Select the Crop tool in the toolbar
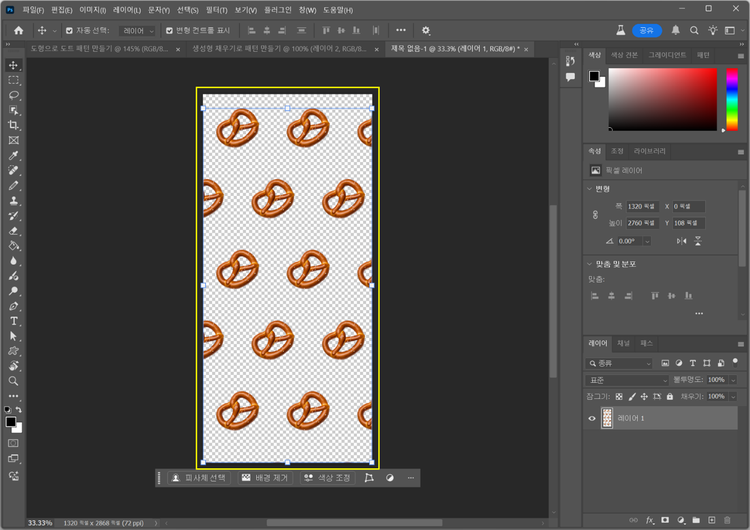This screenshot has width=750, height=530. click(14, 125)
